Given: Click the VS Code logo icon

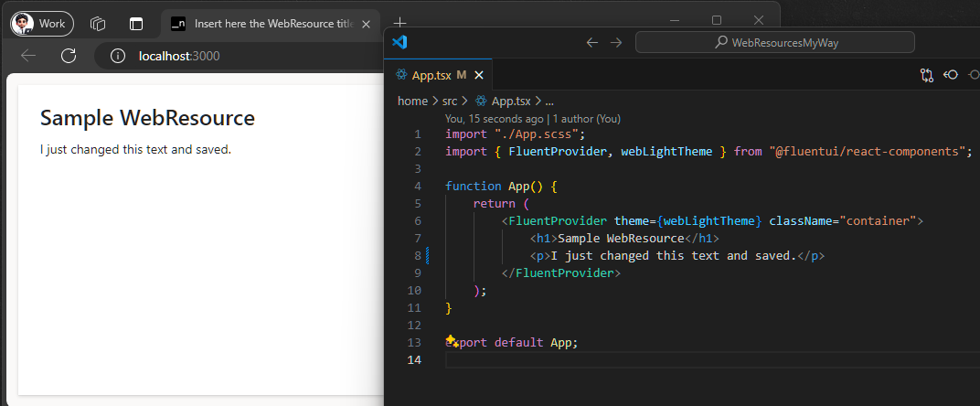Looking at the screenshot, I should pos(399,42).
